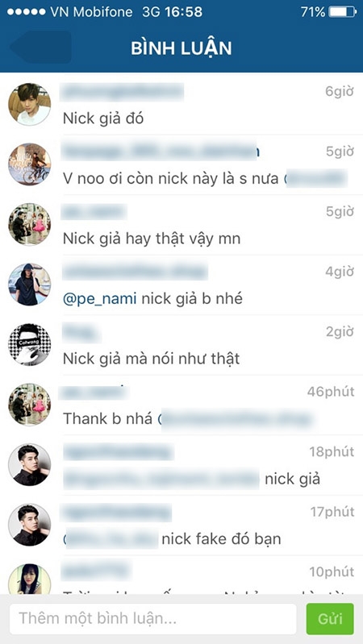Tap avatar of 18phút 'nick giả' commenter

(x=30, y=464)
